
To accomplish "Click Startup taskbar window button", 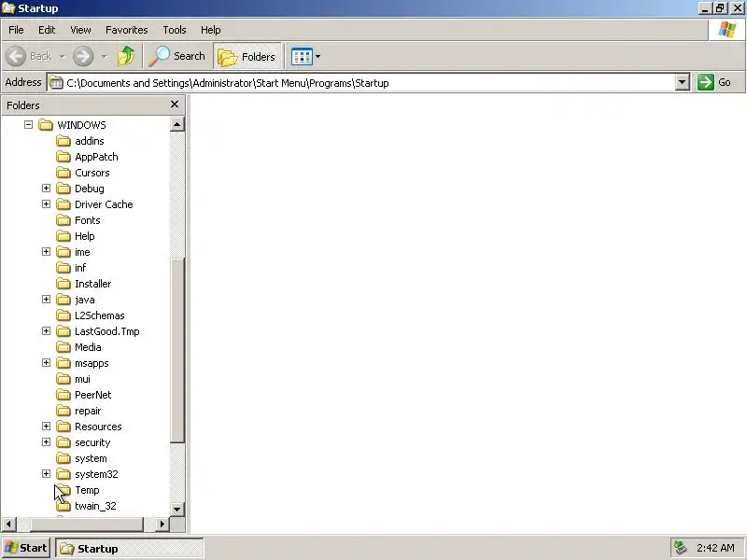I will click(130, 549).
